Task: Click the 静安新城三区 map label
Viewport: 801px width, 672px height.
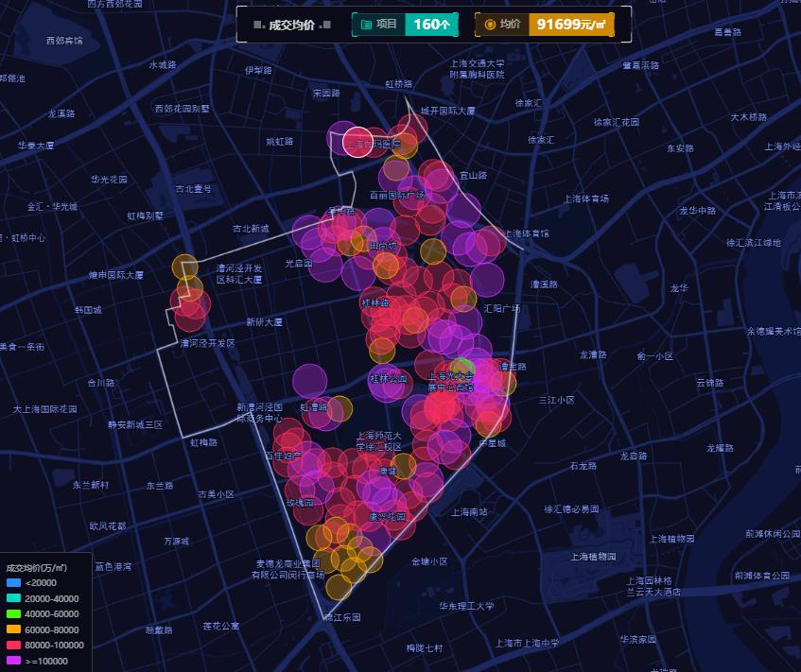Action: pos(135,425)
